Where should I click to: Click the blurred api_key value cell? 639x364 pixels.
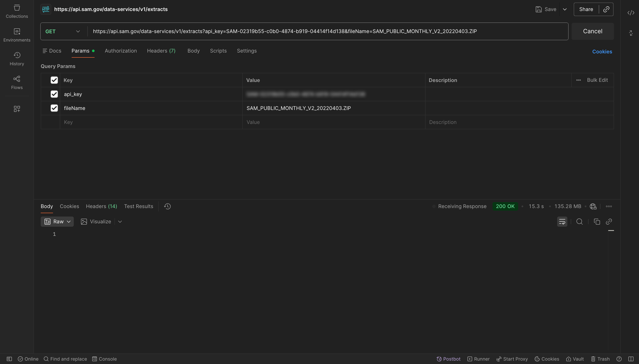[334, 94]
